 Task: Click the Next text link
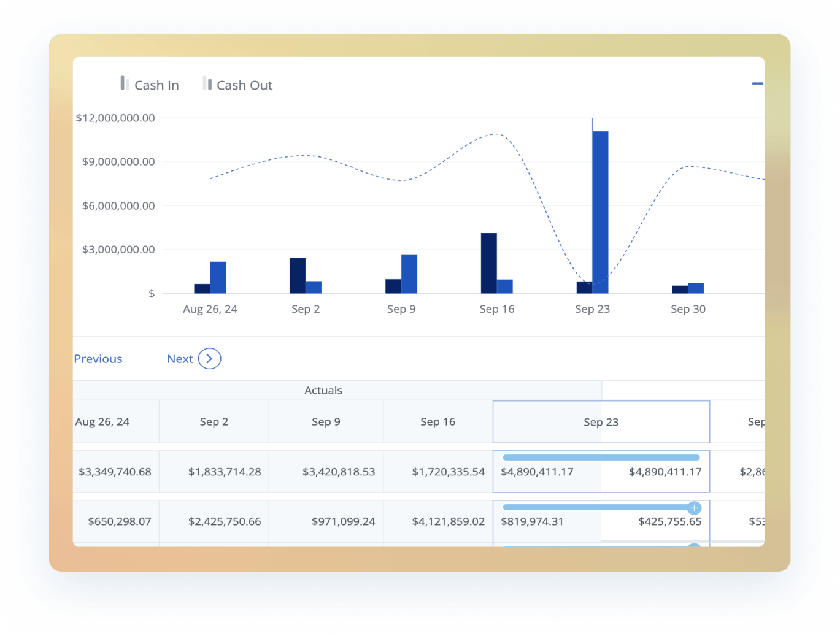click(180, 359)
